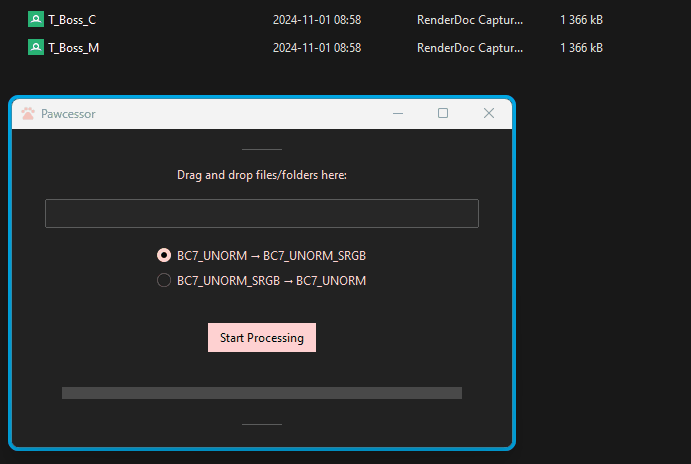Screen dimensions: 691x464
Task: Click the T_Boss_C modified date 08:58
Action: pos(316,19)
